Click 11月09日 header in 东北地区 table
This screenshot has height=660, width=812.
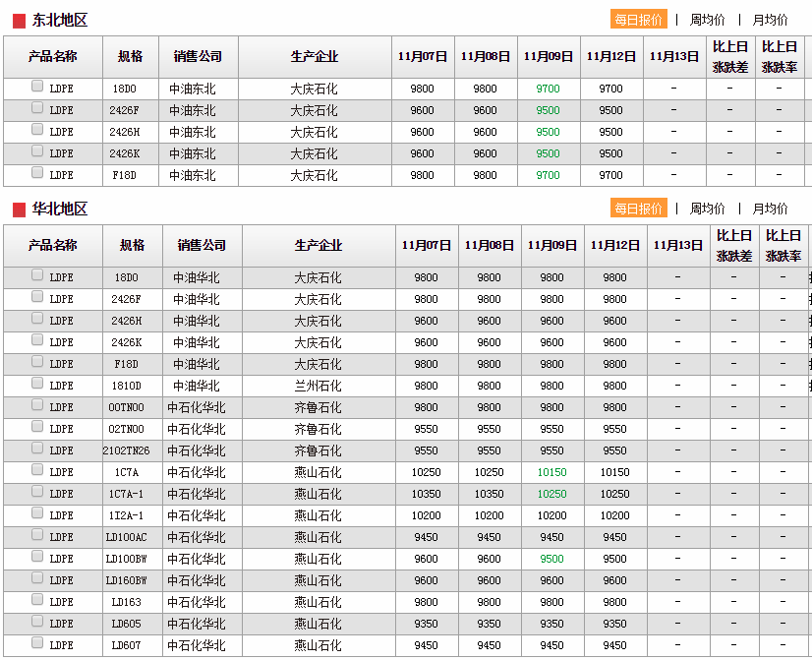tap(549, 56)
